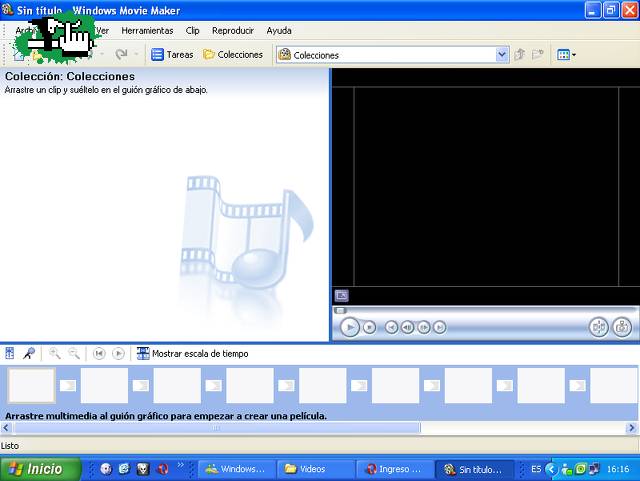This screenshot has width=640, height=481.
Task: Open the media player quick launch icon
Action: pos(106,469)
